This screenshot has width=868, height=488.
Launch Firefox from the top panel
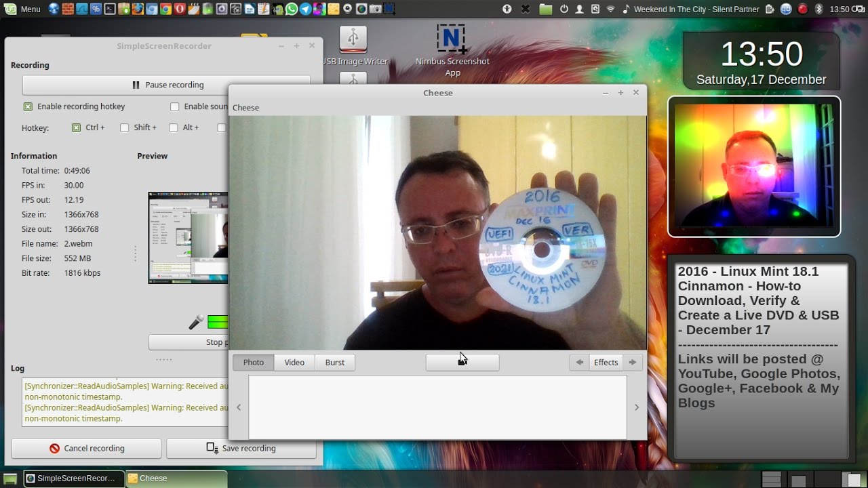click(x=138, y=9)
